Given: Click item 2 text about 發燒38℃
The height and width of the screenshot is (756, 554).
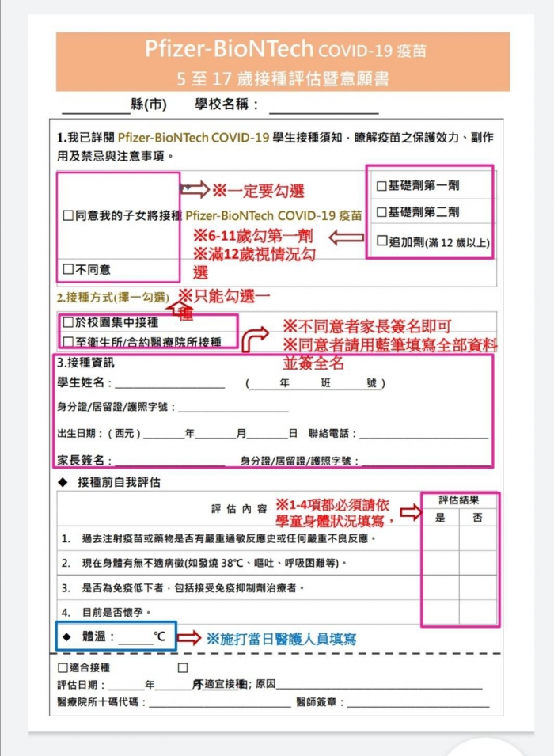Looking at the screenshot, I should (214, 563).
